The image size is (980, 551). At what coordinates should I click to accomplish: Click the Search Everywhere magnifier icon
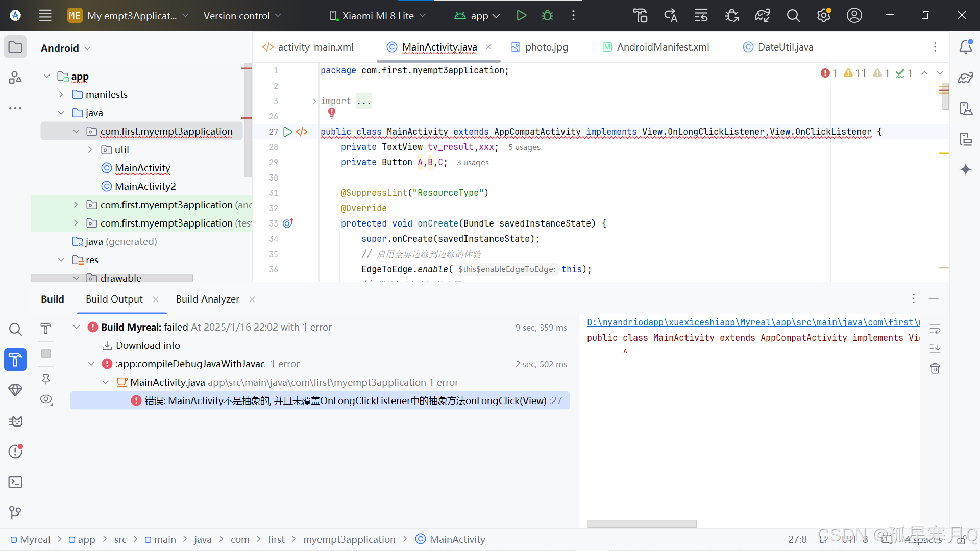point(793,15)
